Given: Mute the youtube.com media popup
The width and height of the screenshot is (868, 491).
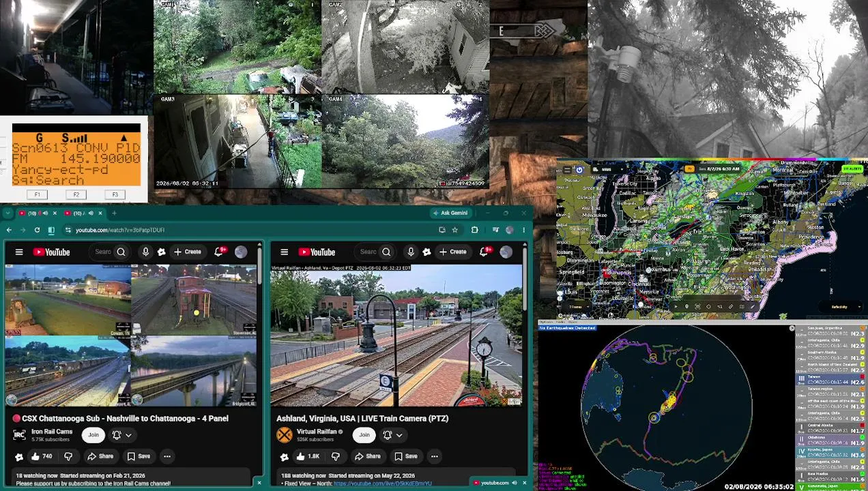Looking at the screenshot, I should 514,483.
